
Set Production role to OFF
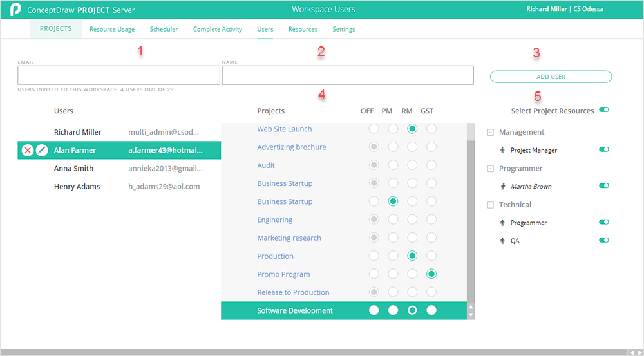click(374, 256)
